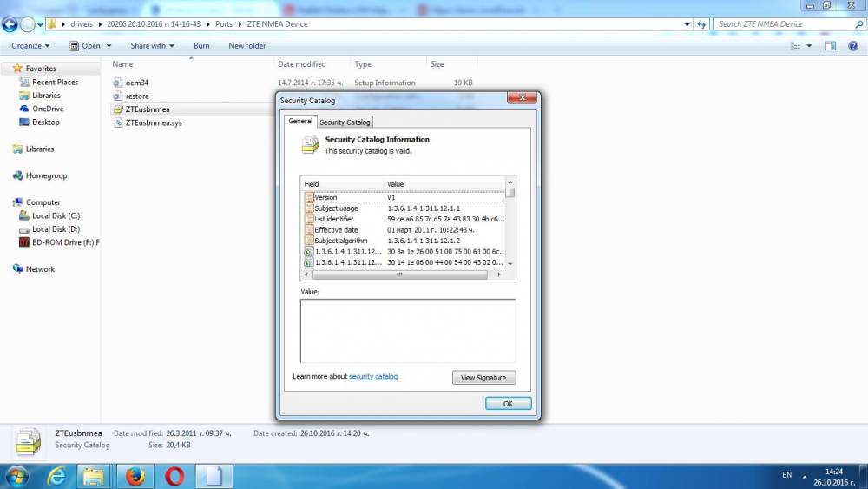Open the Windows Start menu
The image size is (868, 489).
[16, 477]
